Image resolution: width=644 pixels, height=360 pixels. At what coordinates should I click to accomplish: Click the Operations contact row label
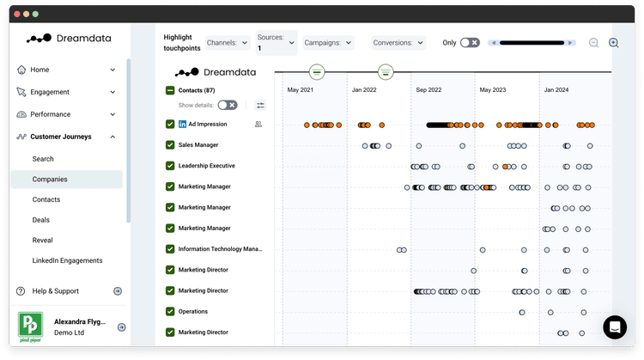coord(192,312)
